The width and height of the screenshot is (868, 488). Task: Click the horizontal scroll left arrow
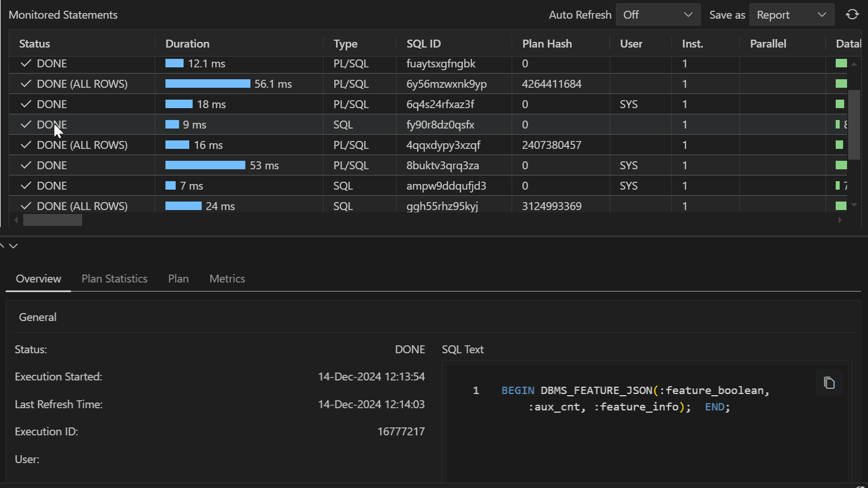click(16, 220)
